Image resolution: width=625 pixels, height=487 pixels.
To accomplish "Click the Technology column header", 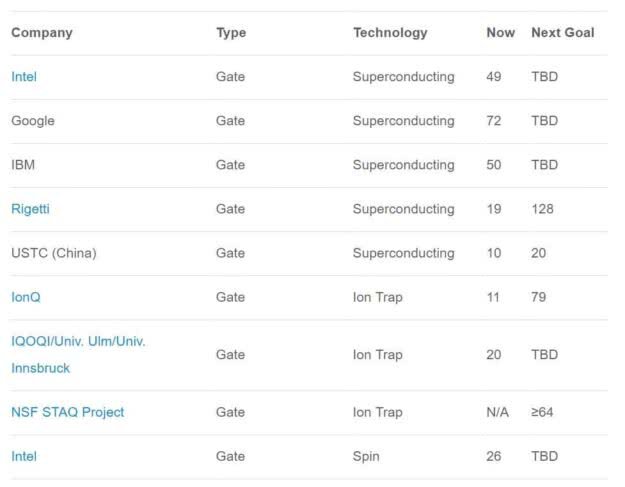I will (x=390, y=33).
